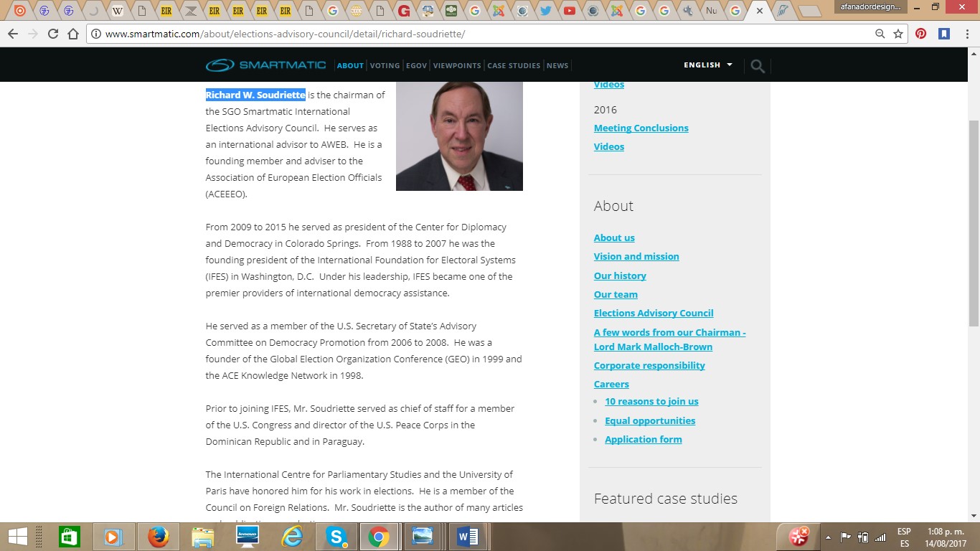Open the Application form link

(644, 440)
